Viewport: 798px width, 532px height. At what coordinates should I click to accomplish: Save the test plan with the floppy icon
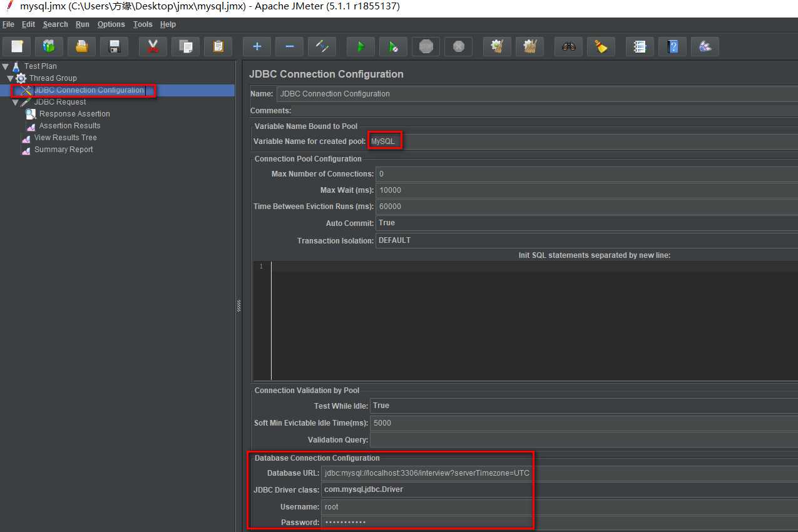[114, 46]
